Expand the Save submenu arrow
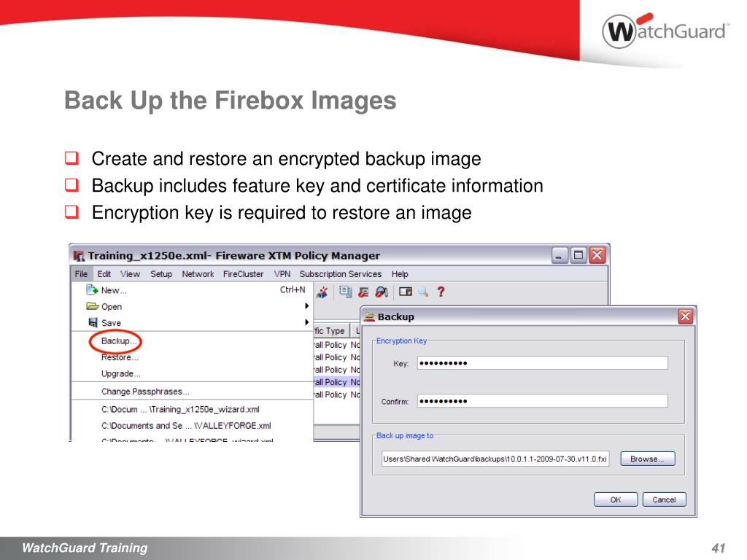Viewport: 747px width, 560px height. click(307, 322)
